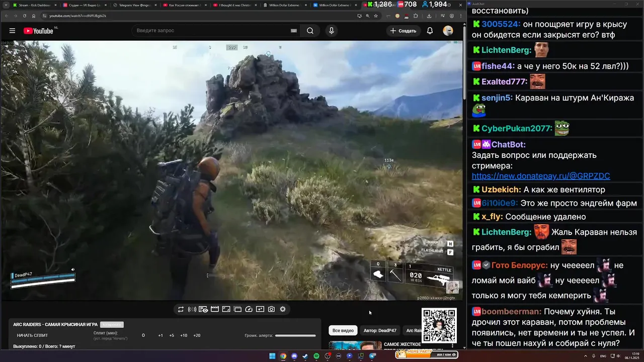This screenshot has width=644, height=362.
Task: Switch to the I thought it was Christ tab
Action: click(x=234, y=5)
